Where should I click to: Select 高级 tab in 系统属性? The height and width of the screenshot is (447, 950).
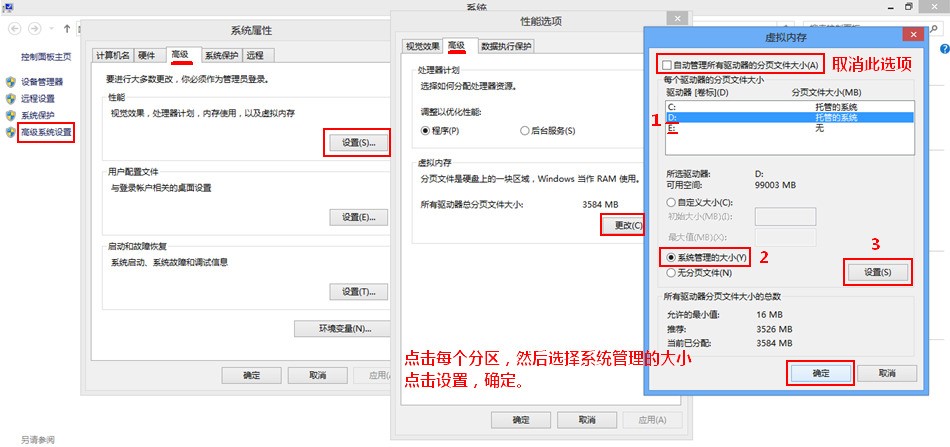(182, 54)
